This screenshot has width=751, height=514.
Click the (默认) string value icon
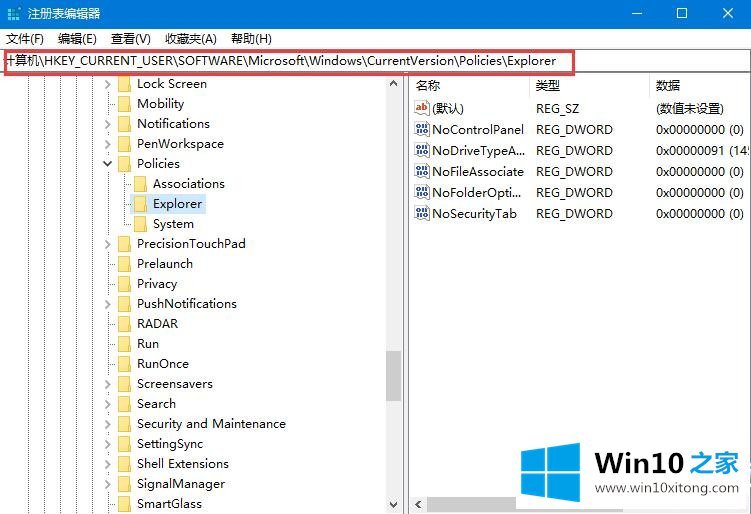coord(421,108)
